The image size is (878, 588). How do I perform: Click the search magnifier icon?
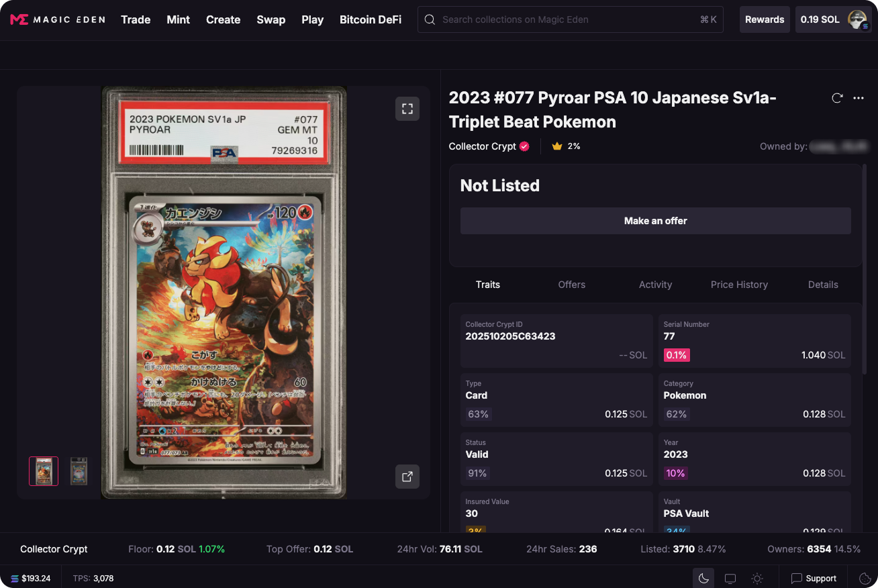[x=430, y=19]
